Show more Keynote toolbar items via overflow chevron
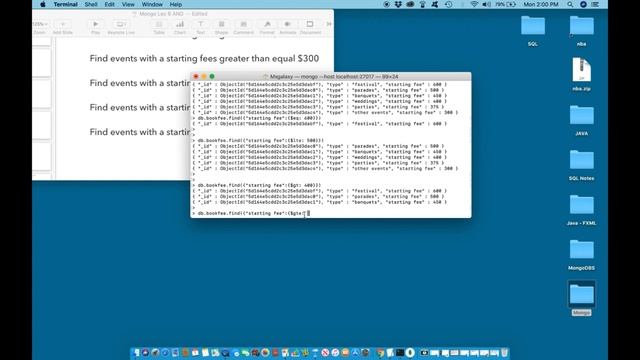This screenshot has height=360, width=640. [329, 24]
